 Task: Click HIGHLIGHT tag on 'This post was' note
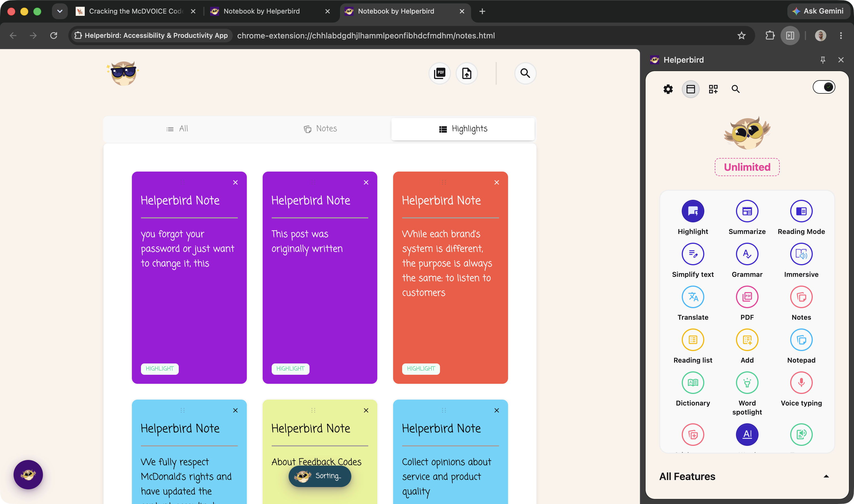290,369
